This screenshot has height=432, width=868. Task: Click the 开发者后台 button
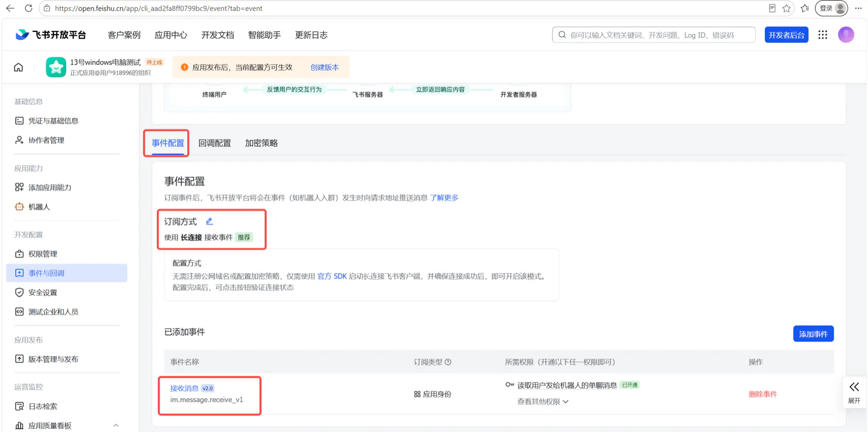click(787, 35)
